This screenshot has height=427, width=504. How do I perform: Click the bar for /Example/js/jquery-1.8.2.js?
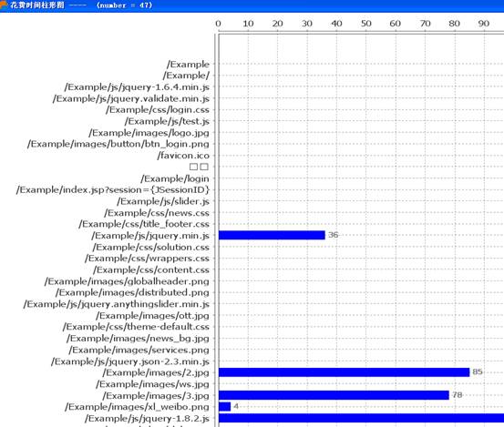361,418
